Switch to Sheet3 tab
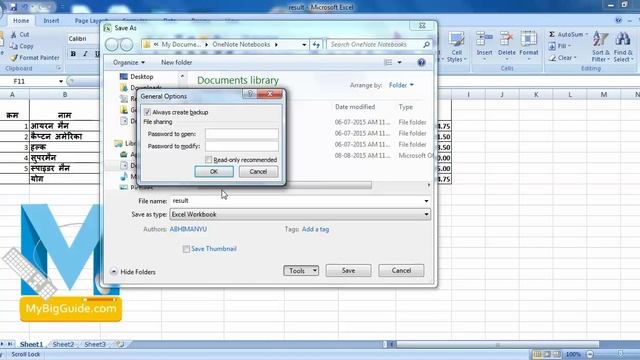 click(x=95, y=344)
